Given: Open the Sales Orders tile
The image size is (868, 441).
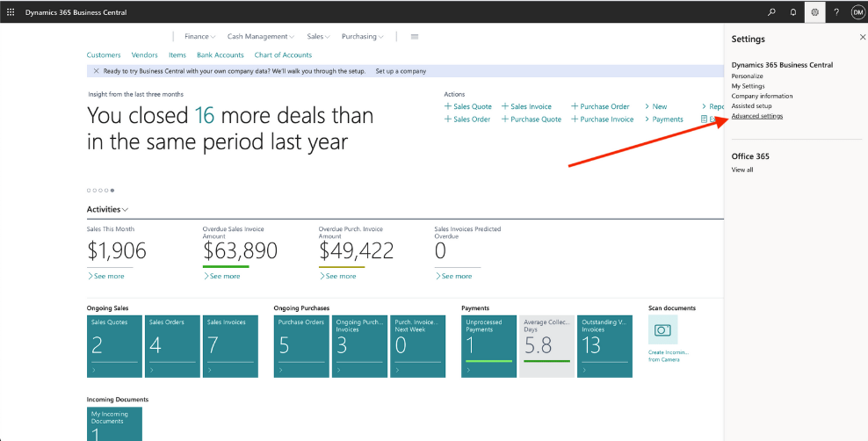Looking at the screenshot, I should 172,346.
